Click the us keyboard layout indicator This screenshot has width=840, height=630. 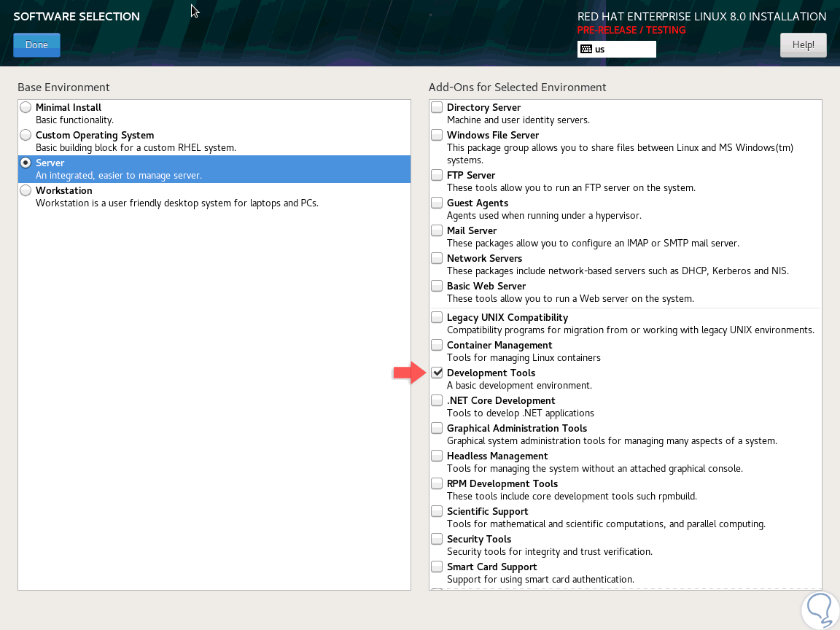(616, 50)
